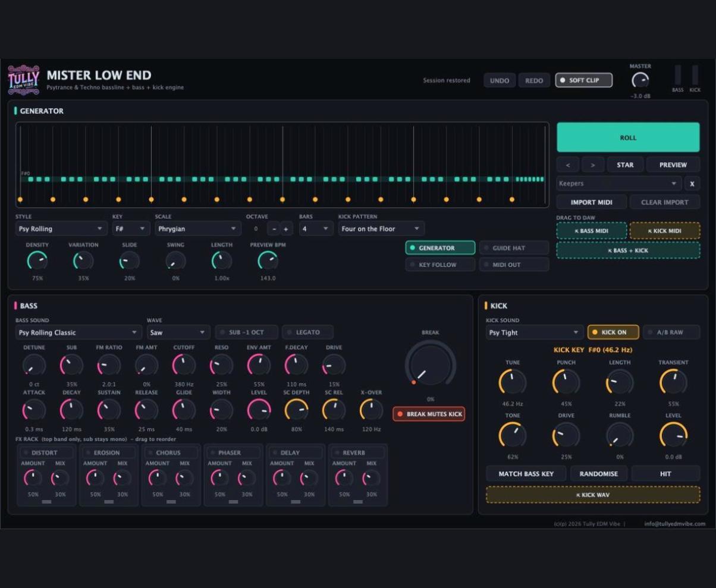Click the Density knob
The width and height of the screenshot is (716, 588).
coord(37,260)
